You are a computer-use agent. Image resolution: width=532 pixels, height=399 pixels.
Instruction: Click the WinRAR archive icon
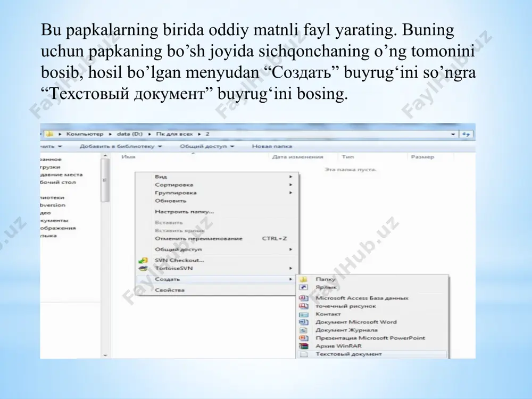pyautogui.click(x=303, y=346)
